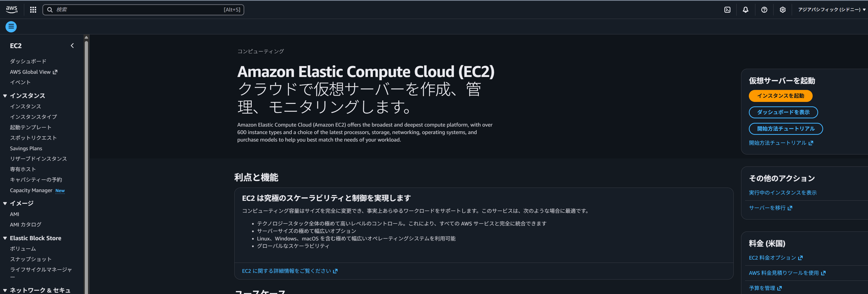Screen dimensions: 868x294
Task: Open the hamburger navigation menu
Action: click(11, 26)
